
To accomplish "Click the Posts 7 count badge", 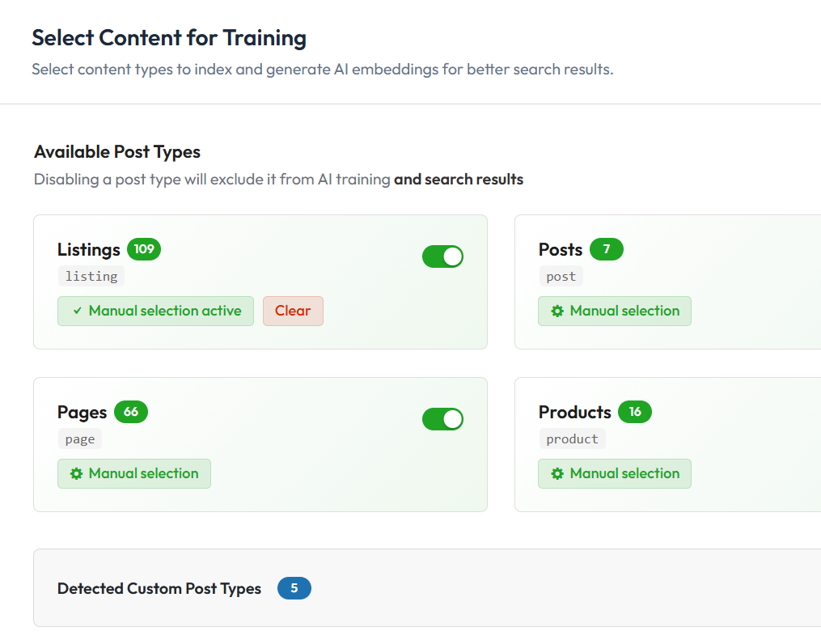I will 606,249.
